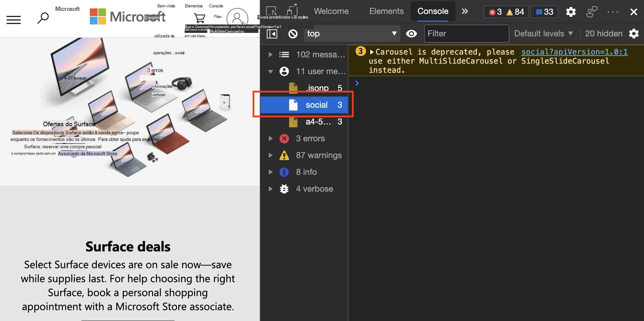Screen dimensions: 644x321
Task: Open DevTools settings gear
Action: click(571, 12)
